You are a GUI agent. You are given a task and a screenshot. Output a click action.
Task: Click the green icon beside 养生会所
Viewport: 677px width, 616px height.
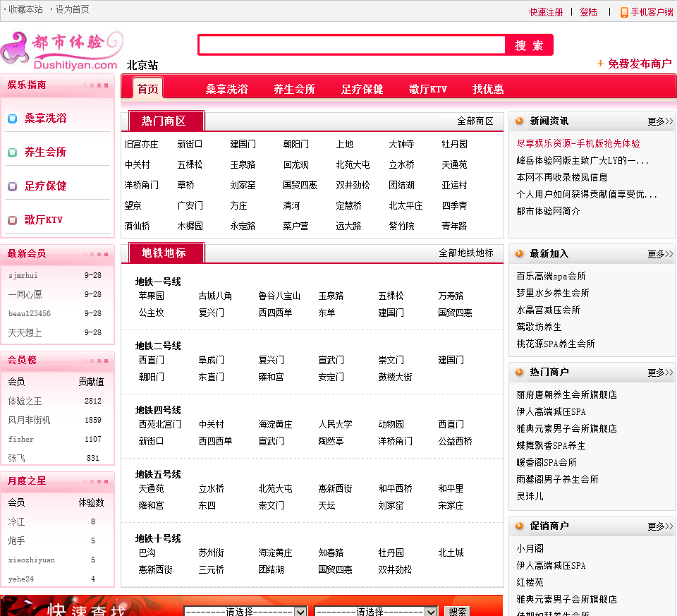click(13, 152)
